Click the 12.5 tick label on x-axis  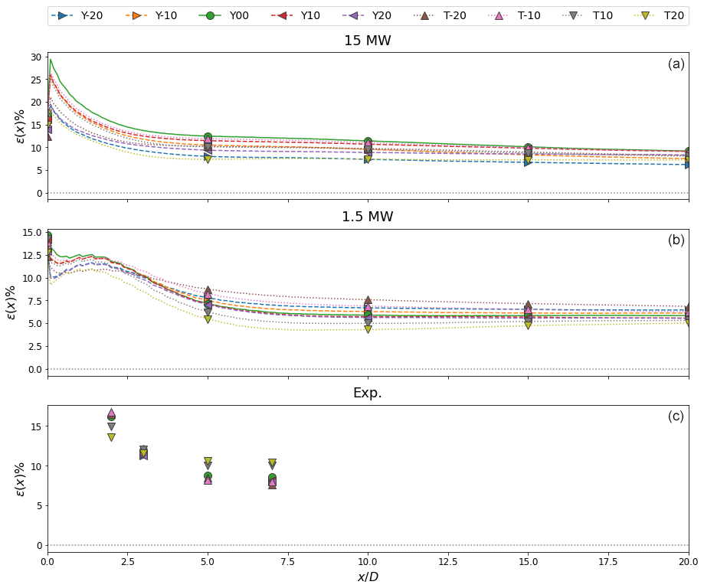448,562
